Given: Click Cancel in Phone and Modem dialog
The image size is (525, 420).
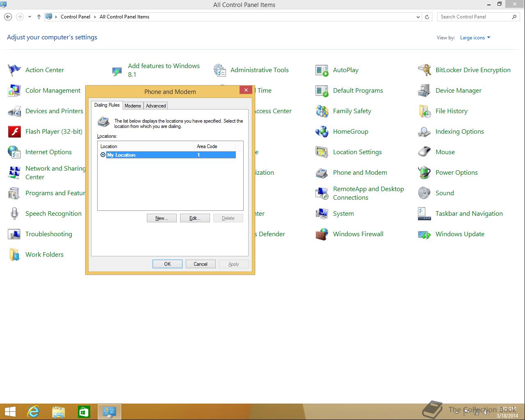Looking at the screenshot, I should coord(201,264).
